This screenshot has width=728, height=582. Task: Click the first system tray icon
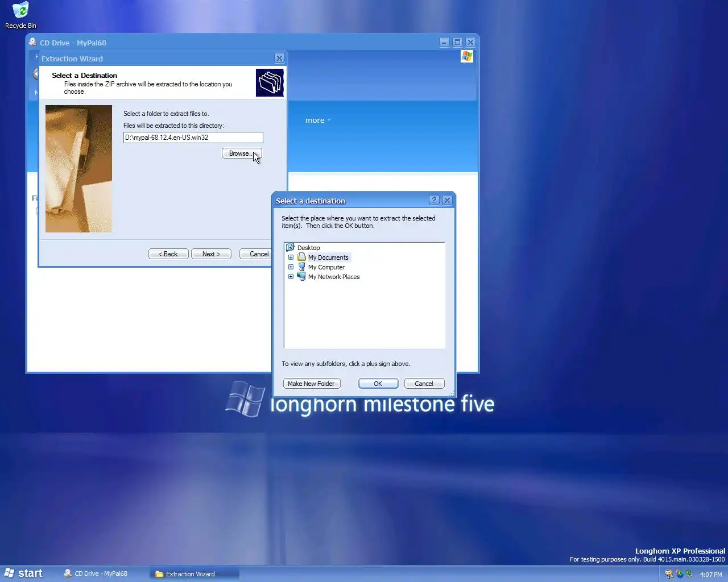[669, 574]
